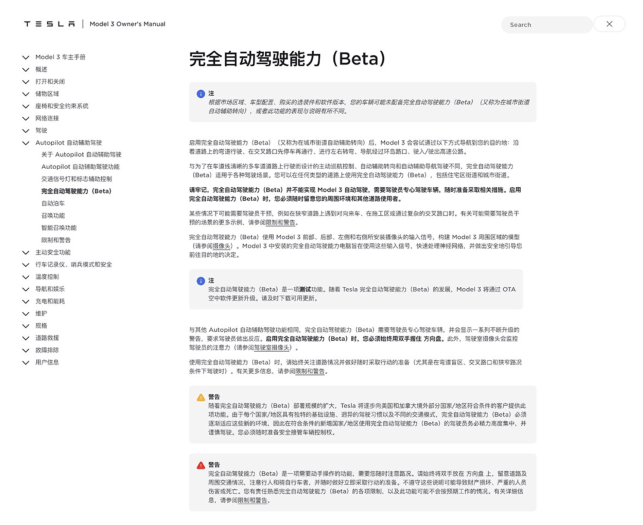643x525 pixels.
Task: Follow the 限制和警告 link in driver-intervention paragraph
Action: [280, 223]
